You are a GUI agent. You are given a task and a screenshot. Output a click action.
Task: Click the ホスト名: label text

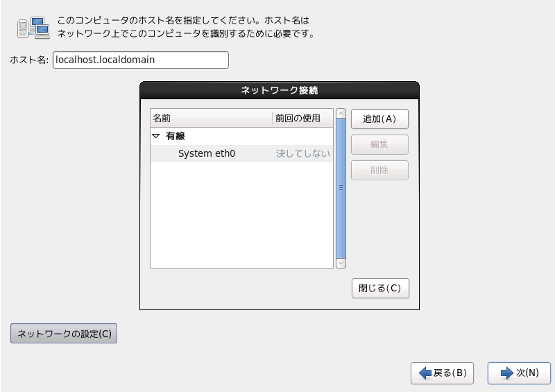(x=29, y=60)
